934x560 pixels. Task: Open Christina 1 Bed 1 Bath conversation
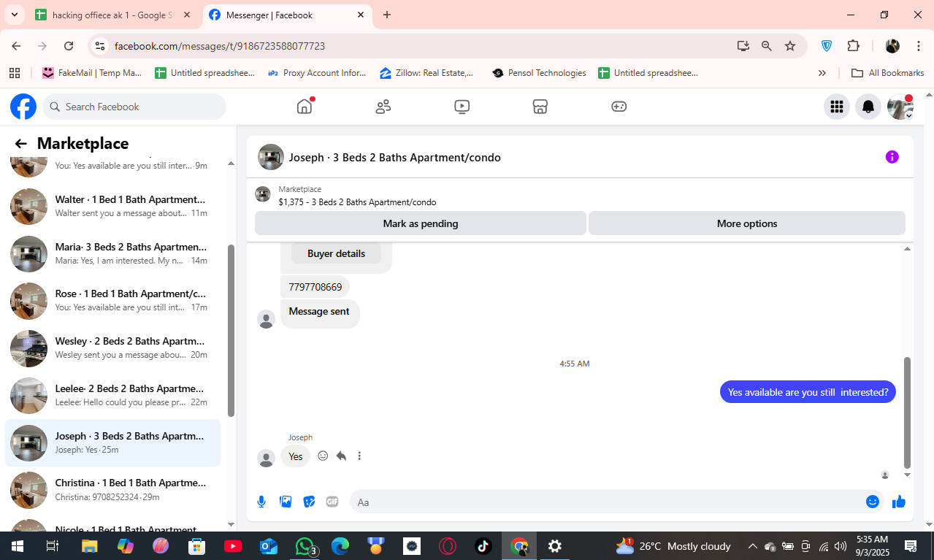[113, 490]
